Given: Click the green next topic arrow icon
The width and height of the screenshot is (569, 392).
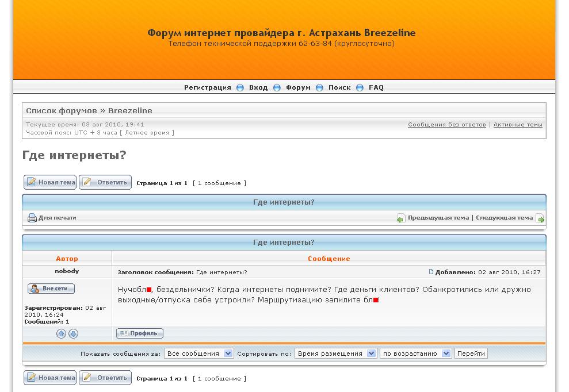Looking at the screenshot, I should 540,218.
